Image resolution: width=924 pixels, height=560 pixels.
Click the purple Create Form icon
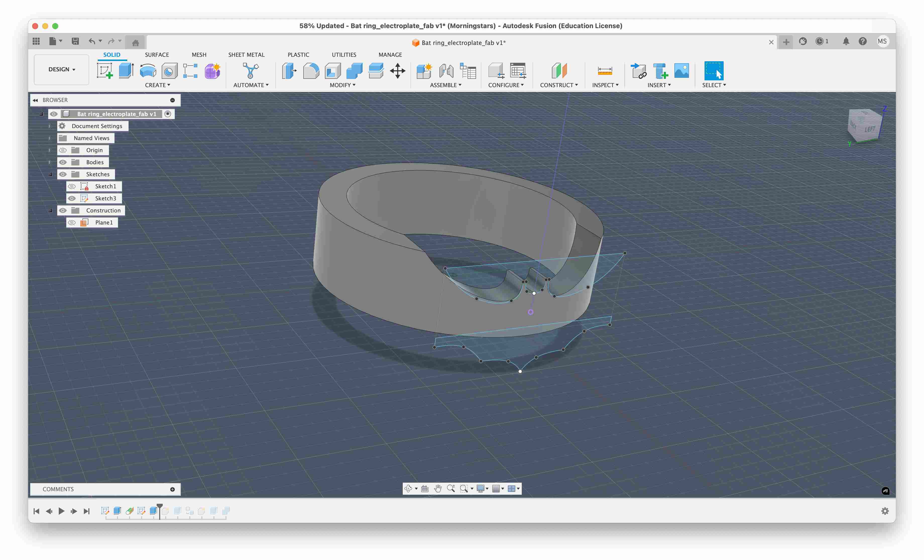pos(212,71)
